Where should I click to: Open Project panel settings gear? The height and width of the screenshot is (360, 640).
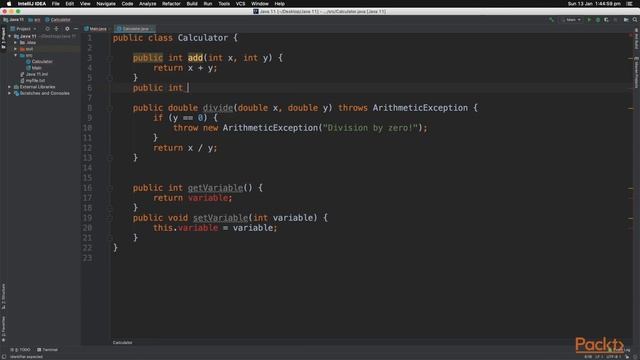67,29
